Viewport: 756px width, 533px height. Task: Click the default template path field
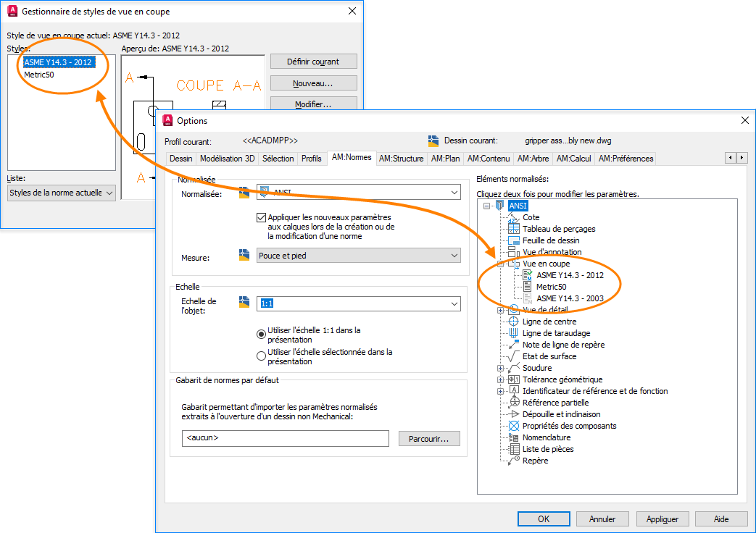(x=286, y=438)
